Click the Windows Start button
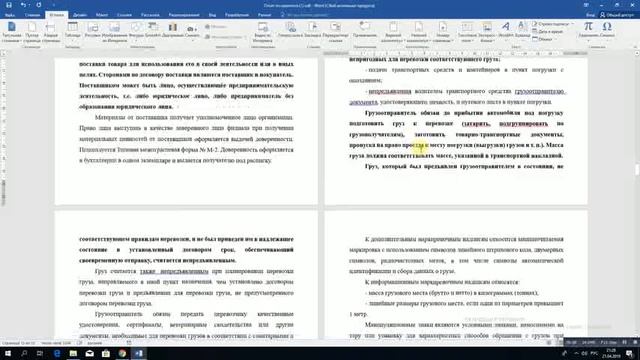The width and height of the screenshot is (640, 360). coord(8,353)
